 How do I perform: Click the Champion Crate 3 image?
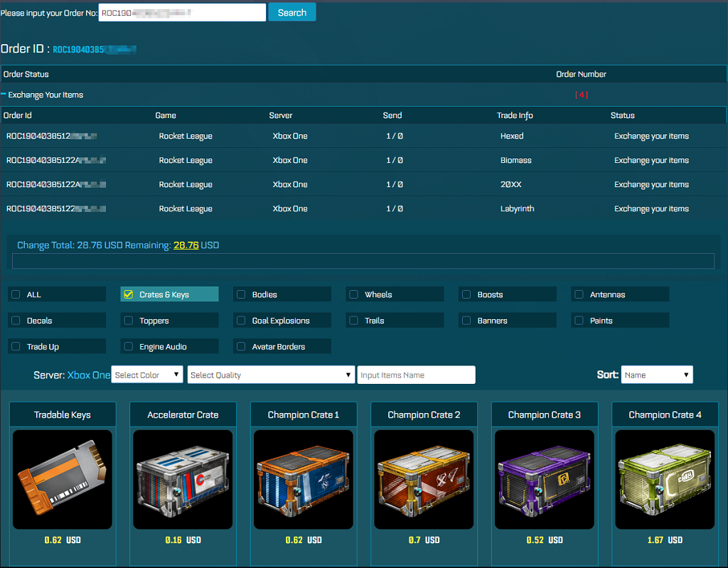(545, 479)
